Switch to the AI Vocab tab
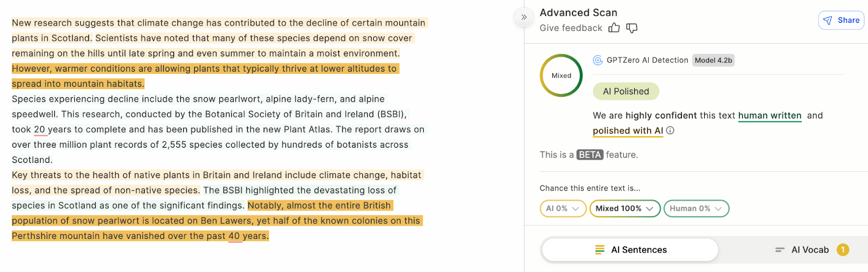This screenshot has height=272, width=868. click(x=802, y=250)
